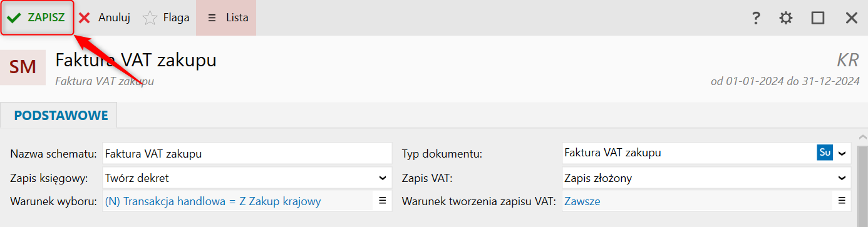Maximize the window square icon
The width and height of the screenshot is (868, 227).
click(x=818, y=18)
